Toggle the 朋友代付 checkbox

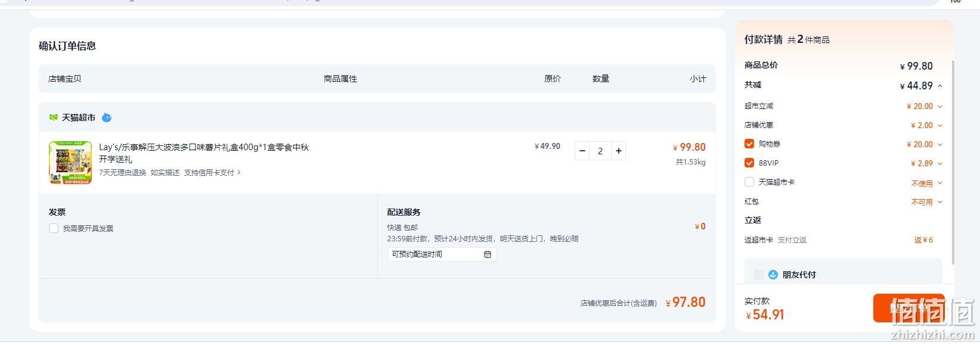pos(759,275)
